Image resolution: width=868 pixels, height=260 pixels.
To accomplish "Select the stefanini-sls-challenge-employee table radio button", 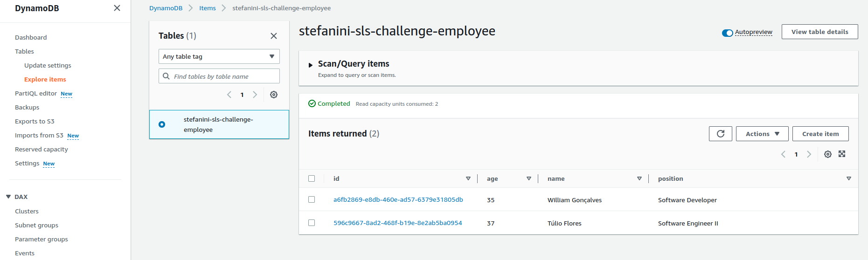I will (162, 124).
